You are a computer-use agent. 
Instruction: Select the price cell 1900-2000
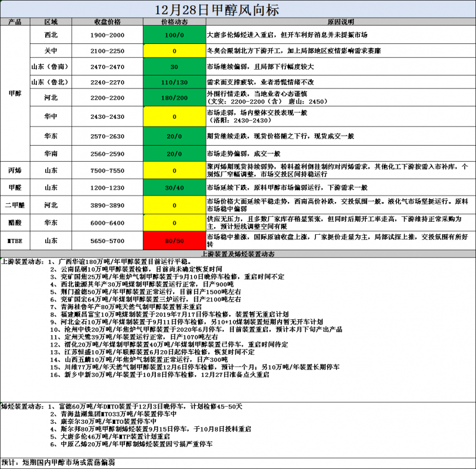tap(108, 35)
